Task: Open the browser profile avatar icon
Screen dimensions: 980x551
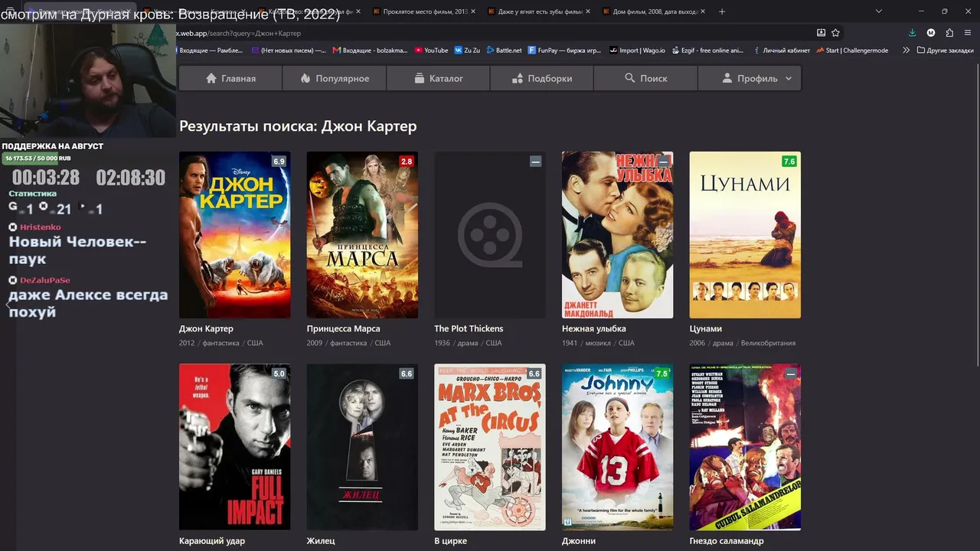Action: point(931,33)
